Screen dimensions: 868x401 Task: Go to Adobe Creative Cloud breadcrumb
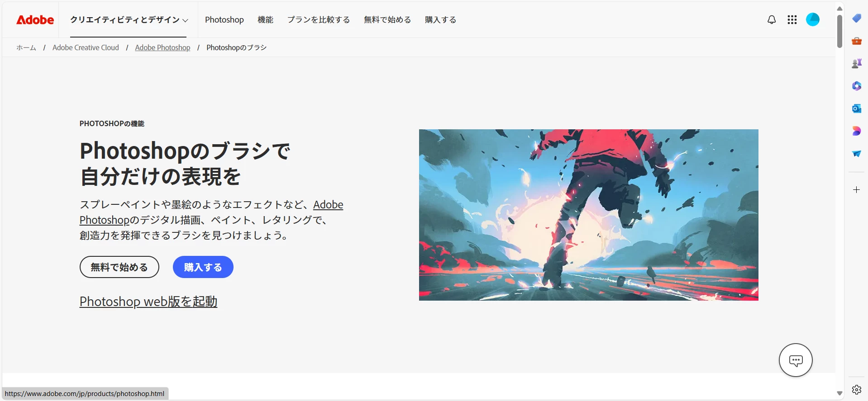[x=86, y=47]
